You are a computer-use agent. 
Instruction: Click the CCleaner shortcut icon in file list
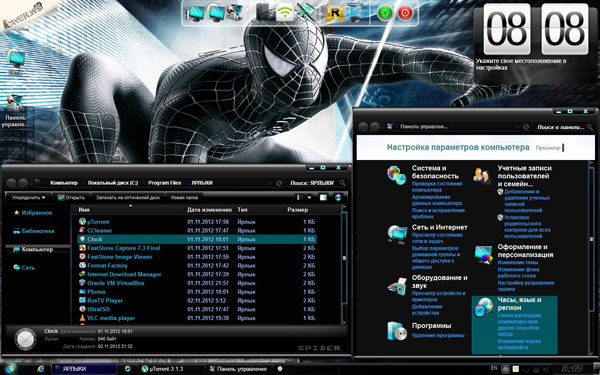pos(82,230)
